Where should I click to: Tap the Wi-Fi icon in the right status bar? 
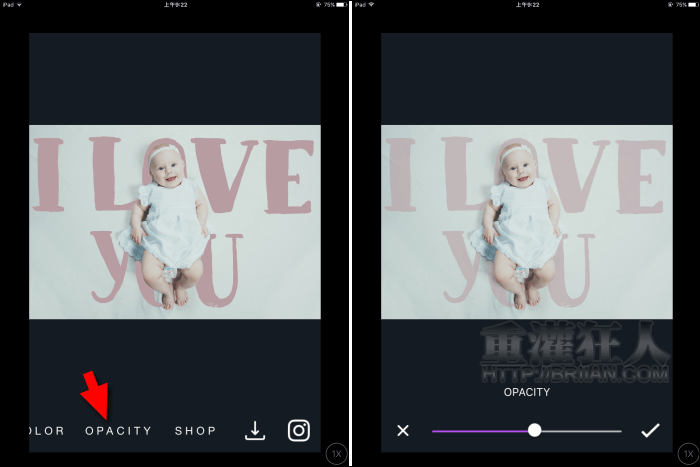point(371,5)
